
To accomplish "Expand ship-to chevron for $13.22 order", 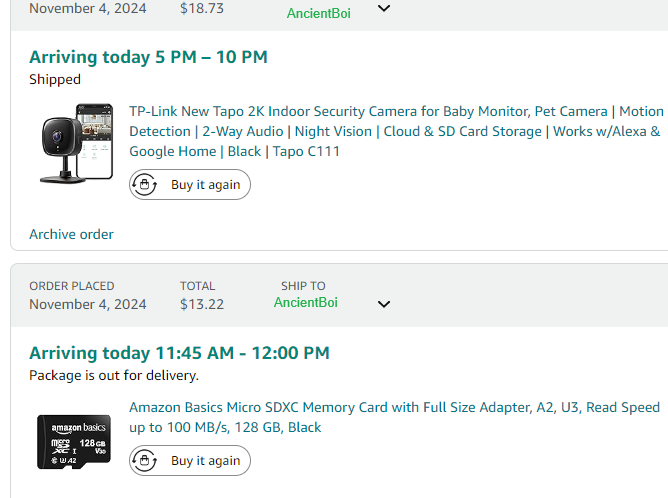I will point(384,304).
